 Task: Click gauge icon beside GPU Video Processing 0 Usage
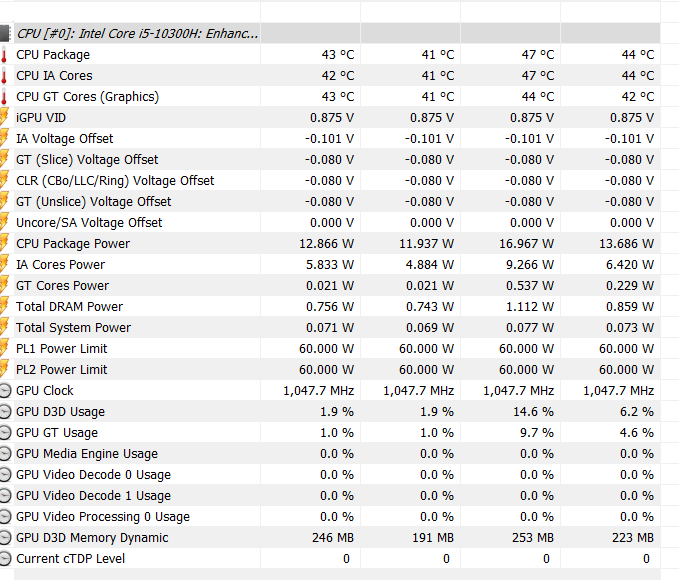[4, 517]
